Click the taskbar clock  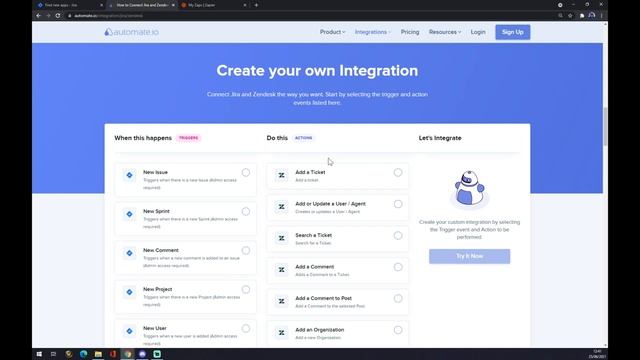(597, 354)
